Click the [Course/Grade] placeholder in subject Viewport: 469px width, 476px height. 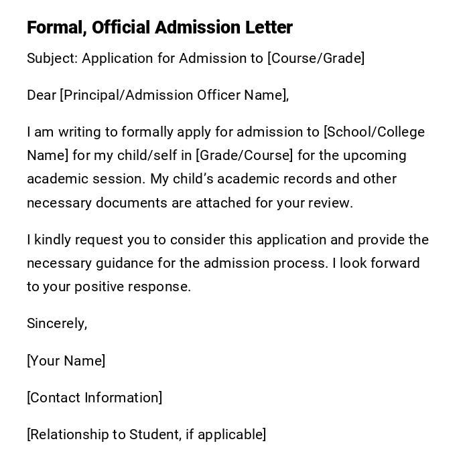[x=316, y=58]
